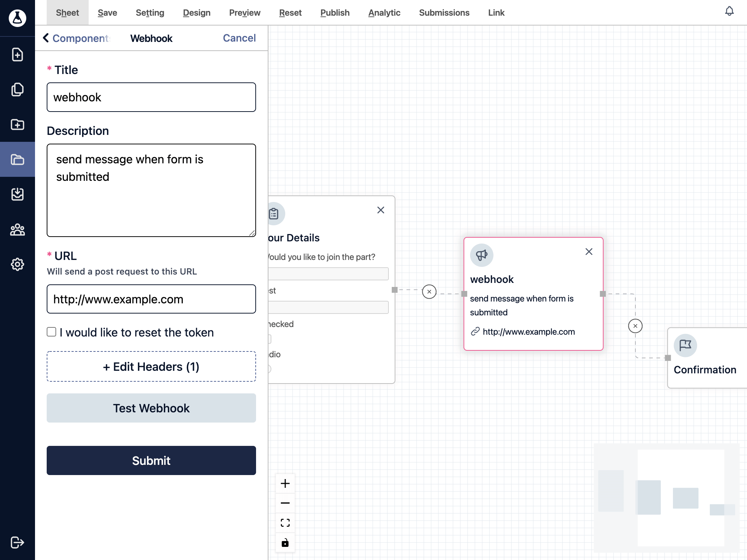Cancel webhook editing
747x560 pixels.
tap(239, 38)
